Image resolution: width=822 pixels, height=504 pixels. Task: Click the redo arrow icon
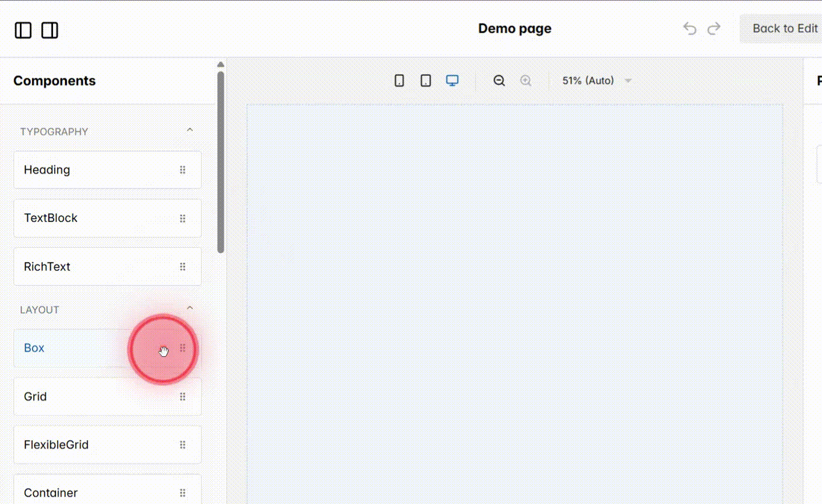click(x=714, y=28)
